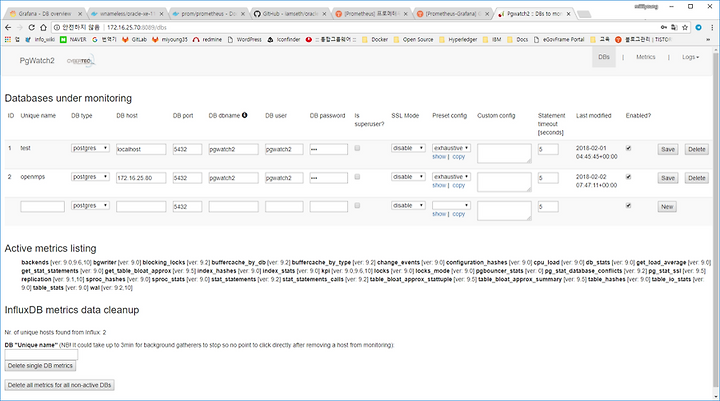Open the miyoung35 GitLab bookmark
Image resolution: width=720 pixels, height=401 pixels.
pos(169,40)
